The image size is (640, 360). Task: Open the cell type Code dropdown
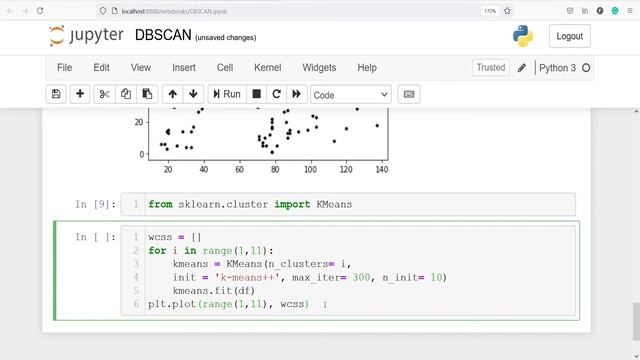coord(351,95)
